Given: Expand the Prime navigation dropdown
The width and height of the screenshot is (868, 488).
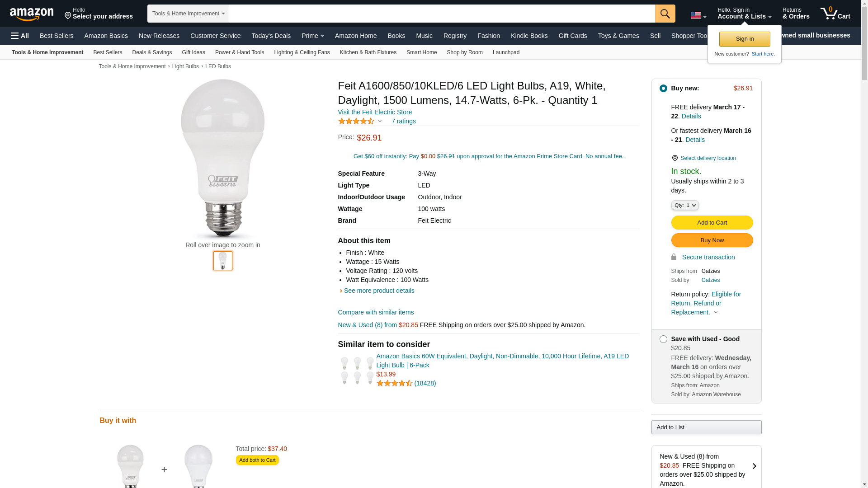Looking at the screenshot, I should click(312, 36).
